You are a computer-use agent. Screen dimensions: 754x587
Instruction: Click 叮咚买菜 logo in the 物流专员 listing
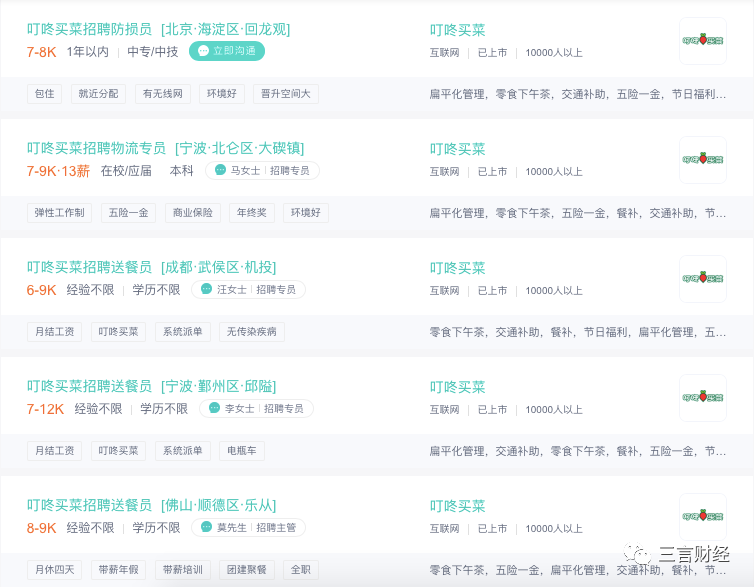click(x=703, y=160)
